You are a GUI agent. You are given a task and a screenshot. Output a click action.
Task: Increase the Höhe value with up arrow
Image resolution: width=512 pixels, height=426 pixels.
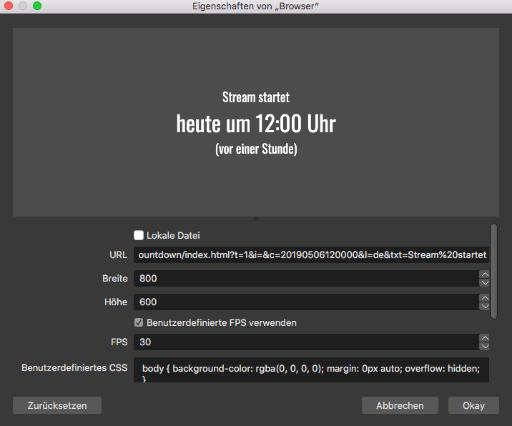pos(484,298)
